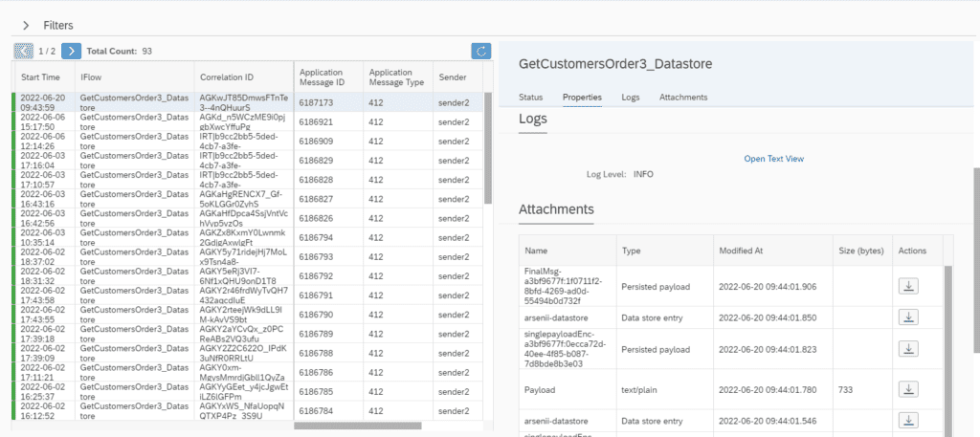Click the Total Count 93 label
The image size is (980, 437).
click(119, 52)
